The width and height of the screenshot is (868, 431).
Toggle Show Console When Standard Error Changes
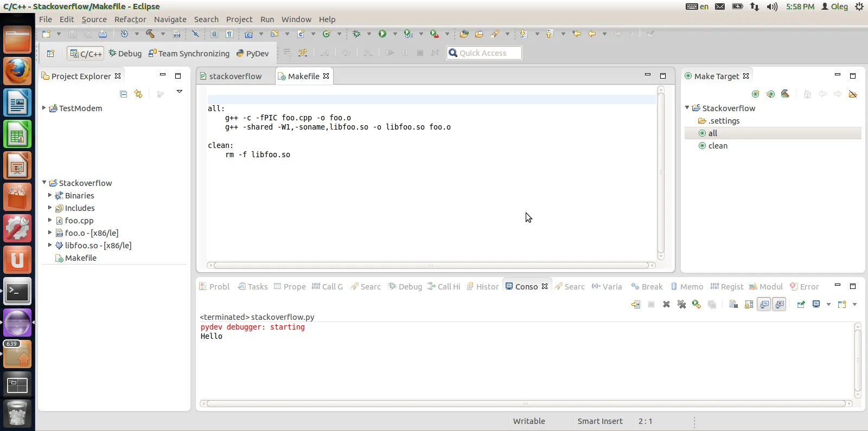pos(779,304)
